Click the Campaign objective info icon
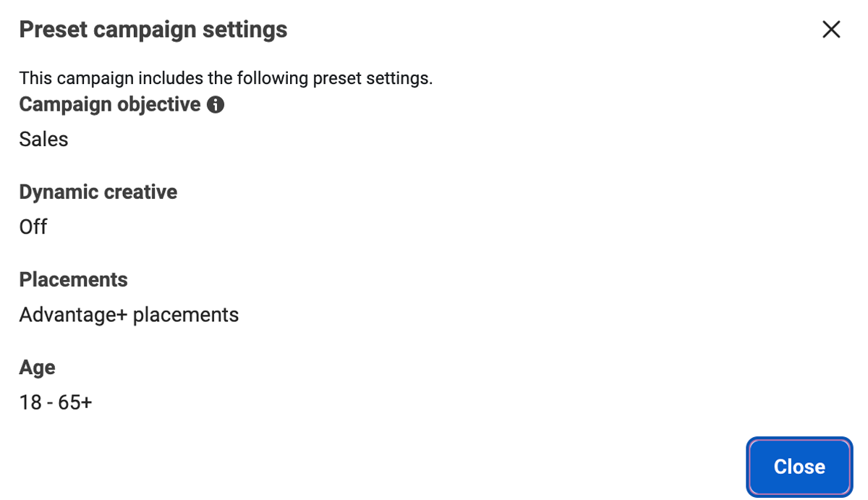The width and height of the screenshot is (868, 500). [x=216, y=105]
